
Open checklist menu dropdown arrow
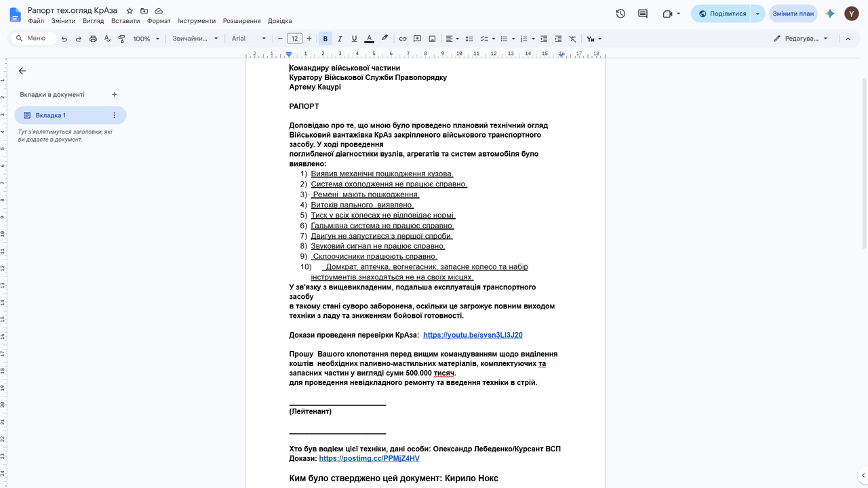pyautogui.click(x=493, y=39)
